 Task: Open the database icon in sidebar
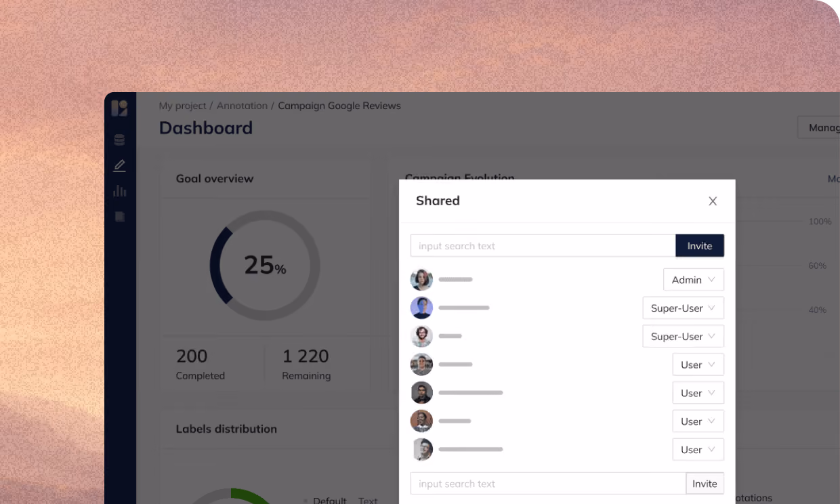click(x=120, y=140)
